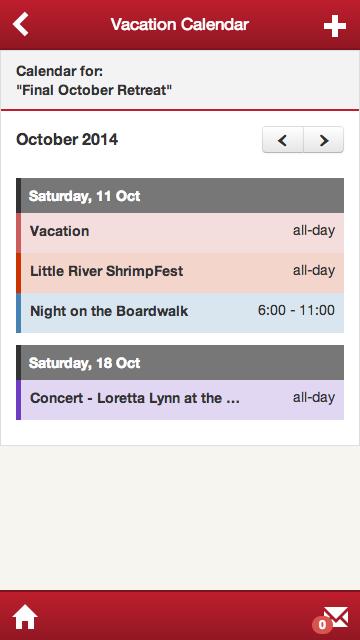
Task: Click blue color bar beside Night on Boardwalk
Action: [18, 313]
